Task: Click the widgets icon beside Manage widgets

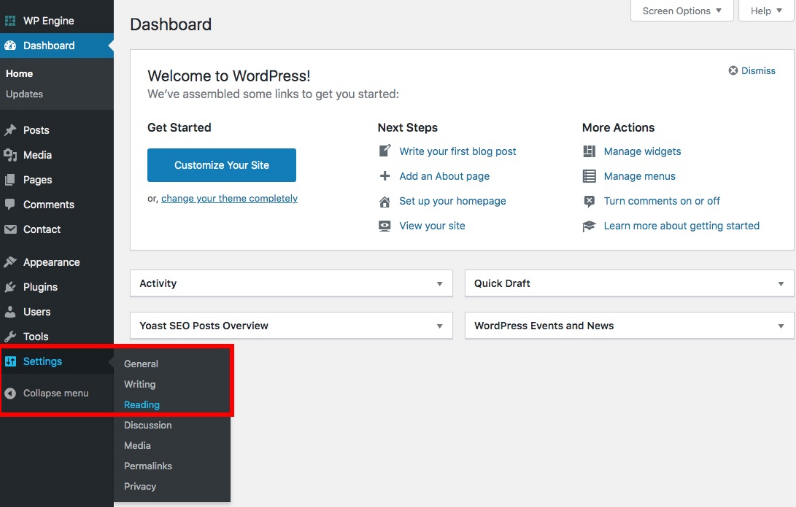Action: point(589,151)
